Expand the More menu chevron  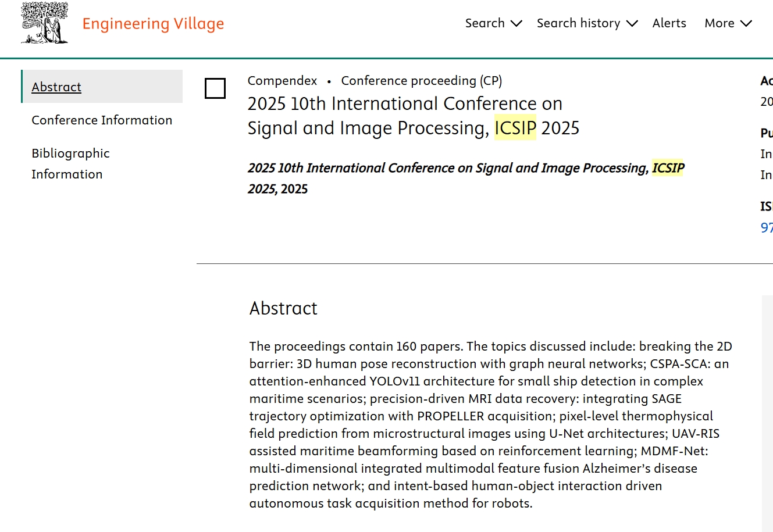[x=746, y=24]
